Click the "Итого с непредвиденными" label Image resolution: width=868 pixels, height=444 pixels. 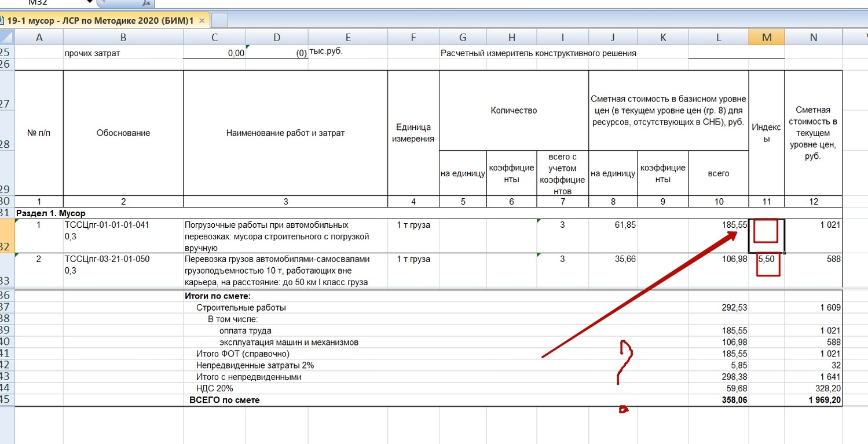pyautogui.click(x=248, y=377)
